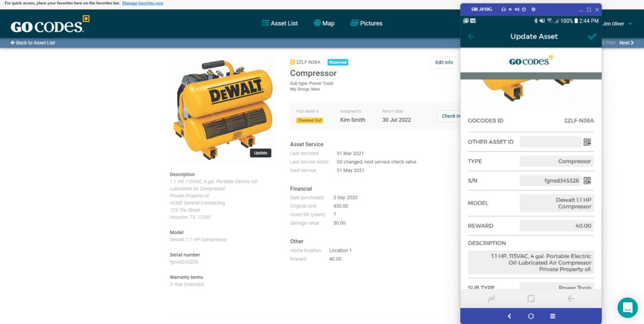644x324 pixels.
Task: Open the Map view
Action: pyautogui.click(x=324, y=23)
